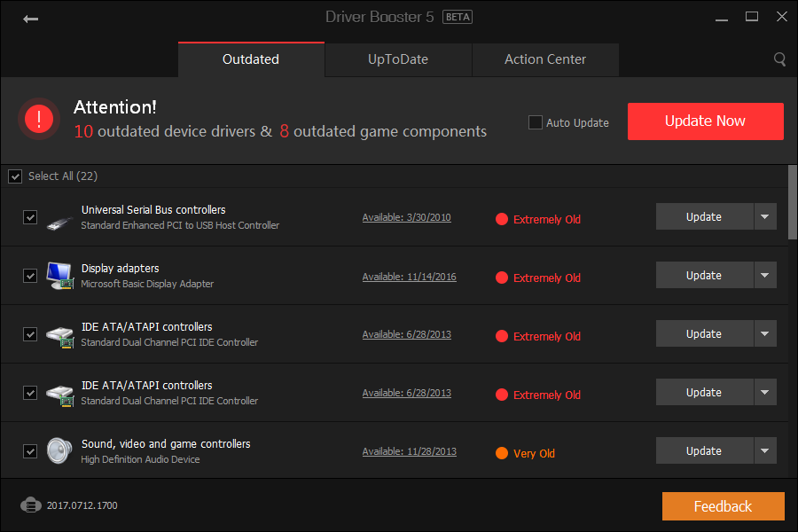
Task: Click the orange Feedback button
Action: 723,506
